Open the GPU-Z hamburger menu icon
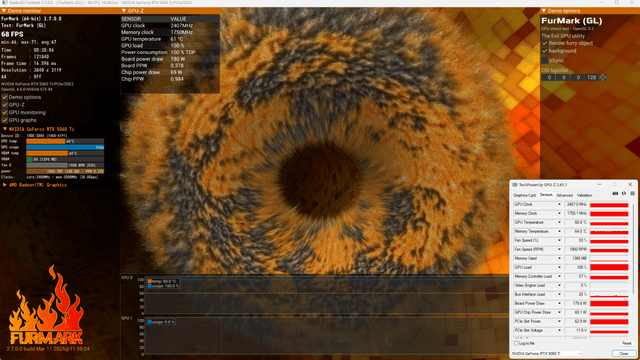Screen dimensions: 640x360 pos(632,194)
